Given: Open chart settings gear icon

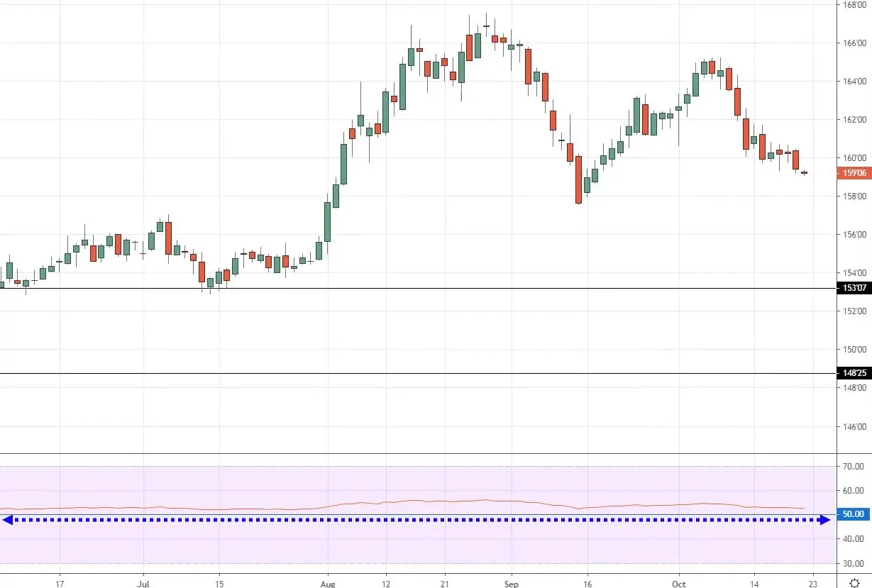Looking at the screenshot, I should point(854,583).
